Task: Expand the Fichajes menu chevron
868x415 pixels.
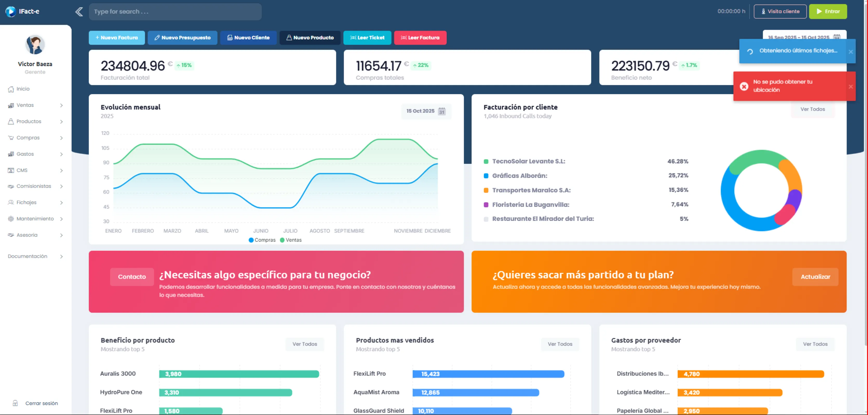Action: point(61,203)
